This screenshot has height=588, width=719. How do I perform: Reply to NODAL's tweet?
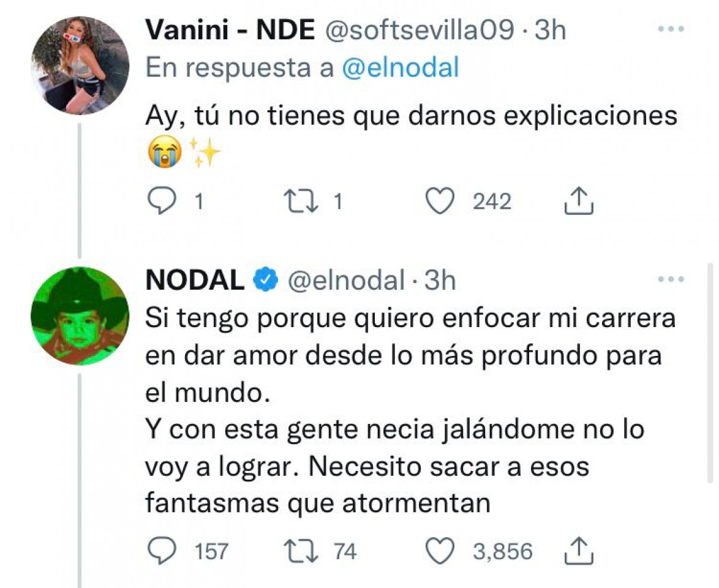click(x=162, y=551)
